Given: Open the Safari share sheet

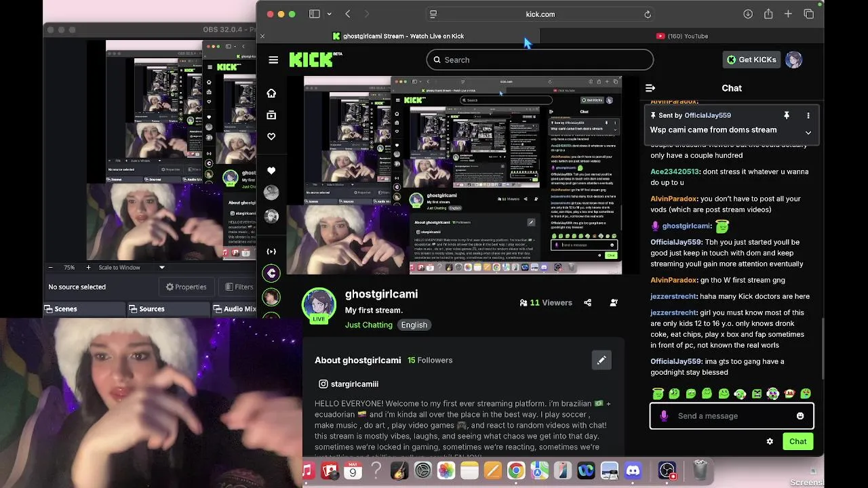Looking at the screenshot, I should 768,14.
